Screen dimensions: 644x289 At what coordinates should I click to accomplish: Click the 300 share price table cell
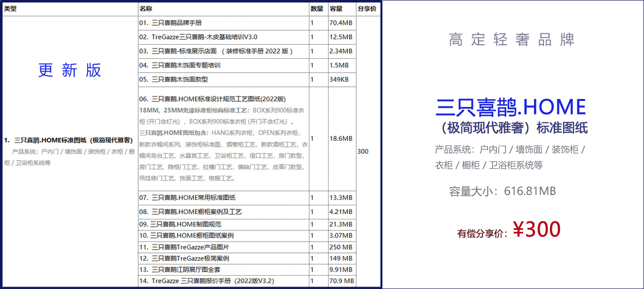363,151
